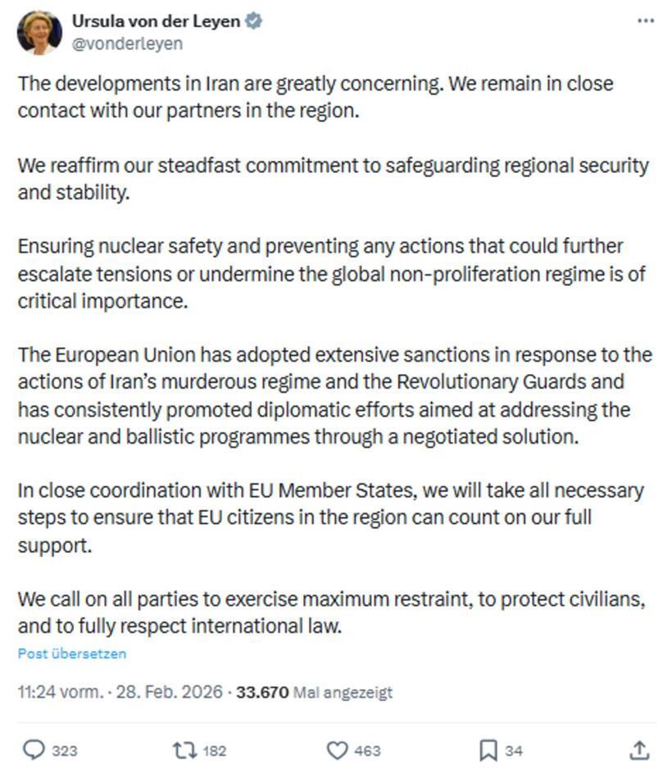Visit the @vonderleyen handle link
This screenshot has width=672, height=784.
(x=127, y=43)
